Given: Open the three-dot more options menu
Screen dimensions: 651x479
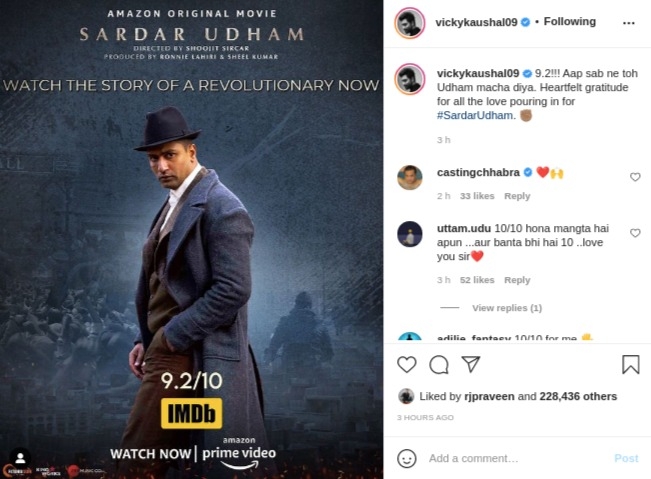Looking at the screenshot, I should click(629, 23).
